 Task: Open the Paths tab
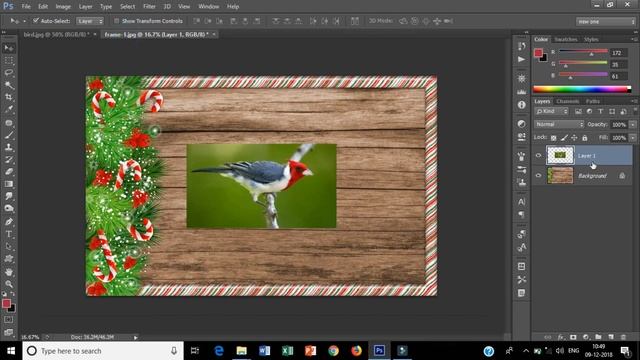point(592,101)
